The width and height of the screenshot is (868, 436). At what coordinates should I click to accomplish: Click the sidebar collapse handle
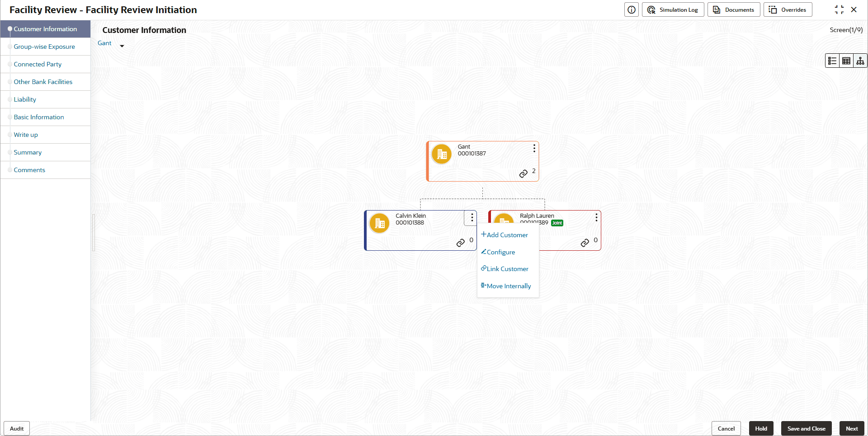point(94,232)
